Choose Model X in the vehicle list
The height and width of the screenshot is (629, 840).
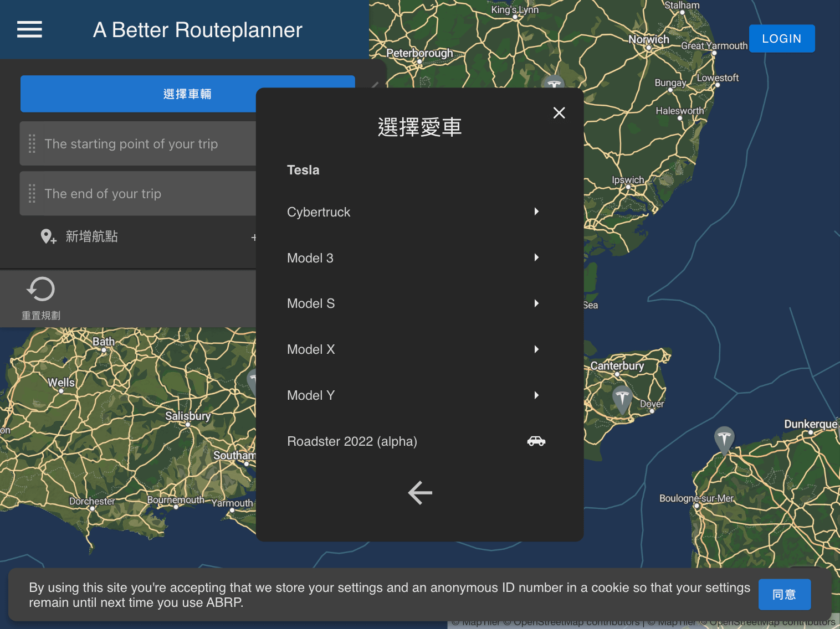[419, 349]
